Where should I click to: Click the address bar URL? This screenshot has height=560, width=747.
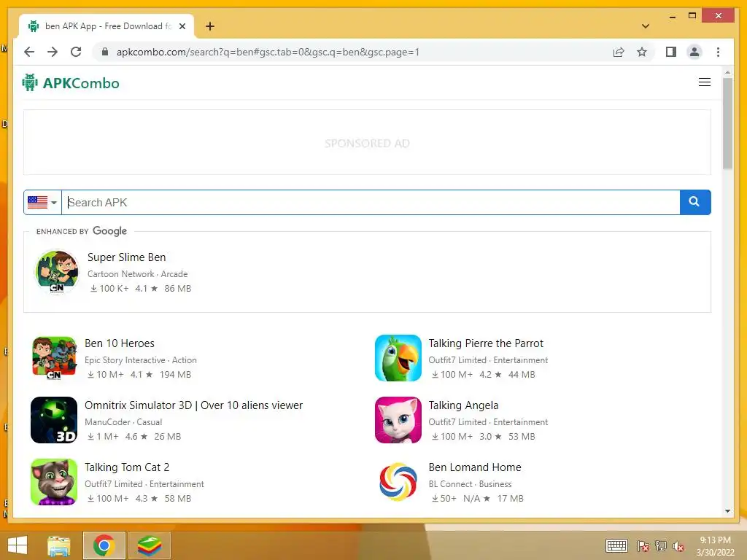[268, 52]
